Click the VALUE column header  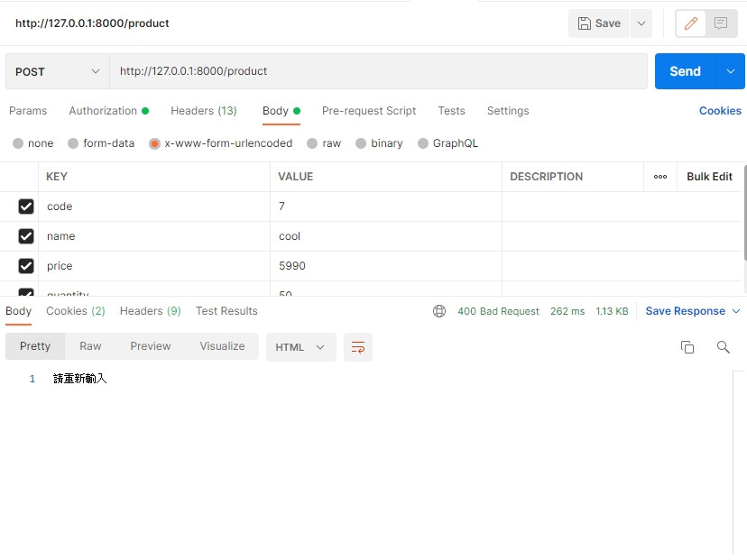click(295, 177)
